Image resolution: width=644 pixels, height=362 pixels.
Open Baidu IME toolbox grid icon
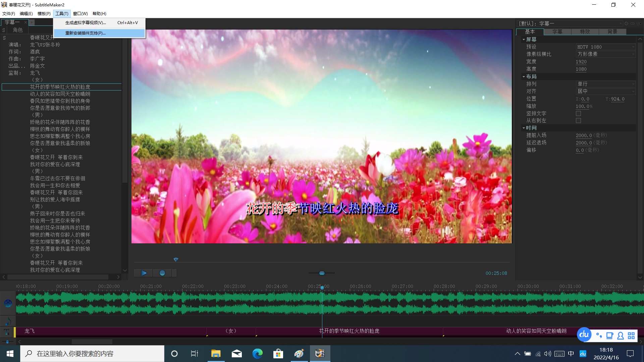(631, 336)
